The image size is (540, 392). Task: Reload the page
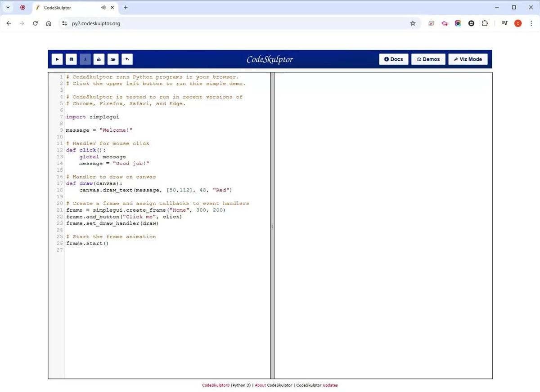[35, 23]
